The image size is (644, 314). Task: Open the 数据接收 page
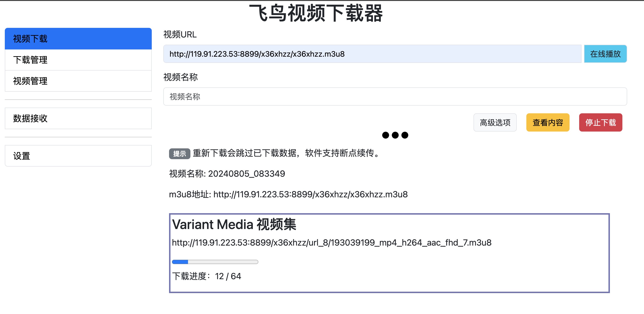[x=78, y=119]
